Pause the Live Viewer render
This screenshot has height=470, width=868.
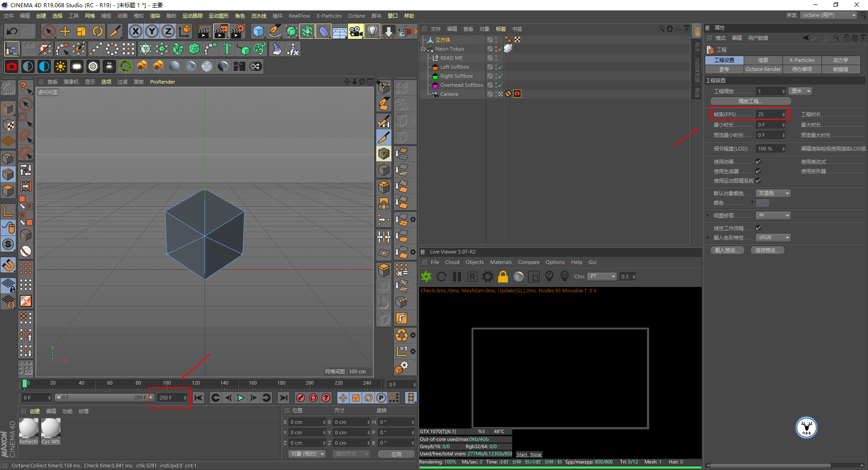[x=457, y=277]
